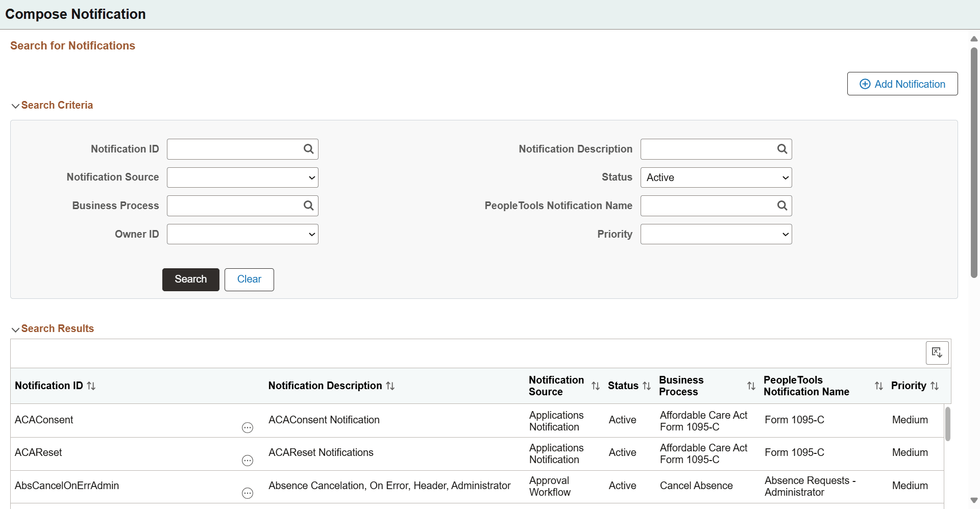Open the Business Process lookup magnifier
The width and height of the screenshot is (980, 509).
tap(308, 206)
